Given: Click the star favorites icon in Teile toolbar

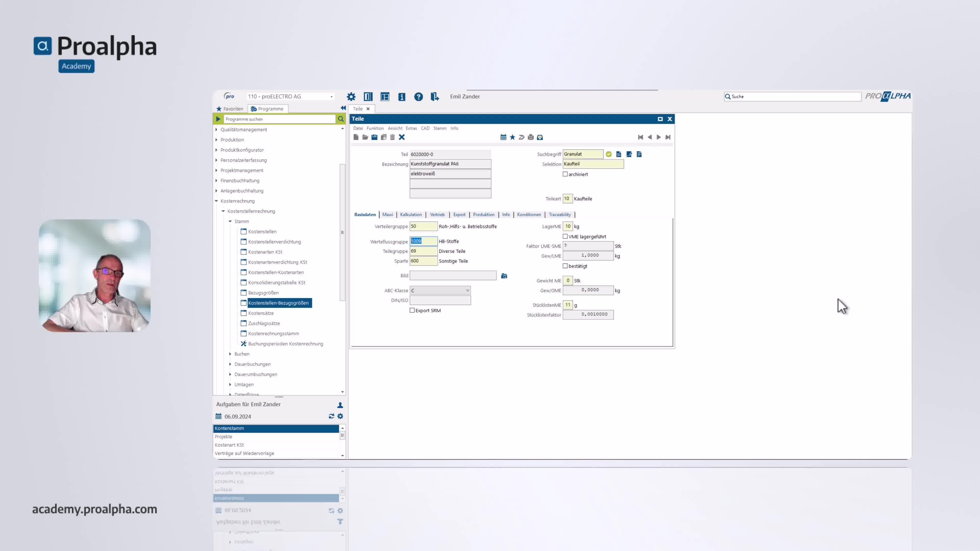Looking at the screenshot, I should pyautogui.click(x=512, y=137).
